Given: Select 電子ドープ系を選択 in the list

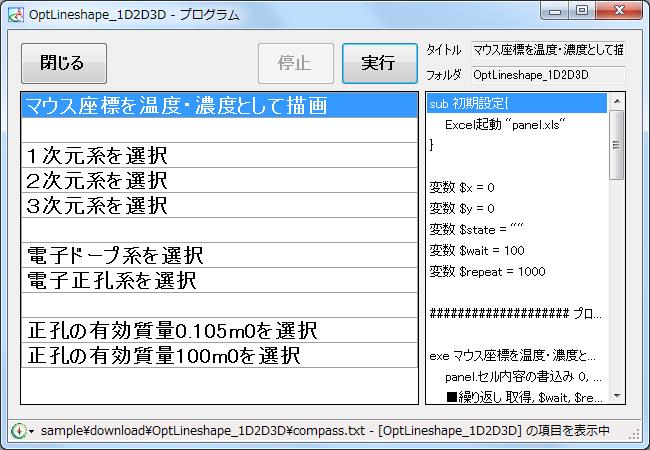Looking at the screenshot, I should point(219,256).
